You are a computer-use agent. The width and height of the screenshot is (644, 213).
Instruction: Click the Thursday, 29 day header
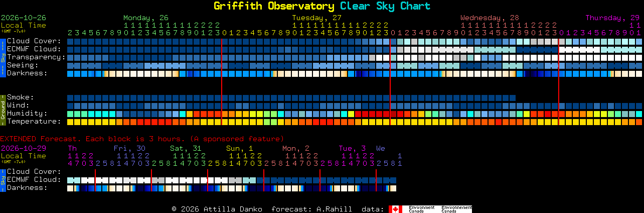coord(612,18)
